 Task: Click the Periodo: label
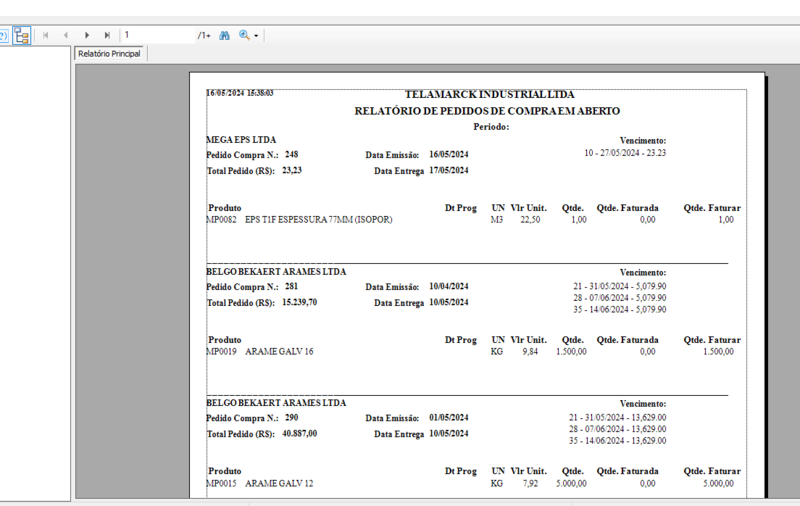point(491,127)
